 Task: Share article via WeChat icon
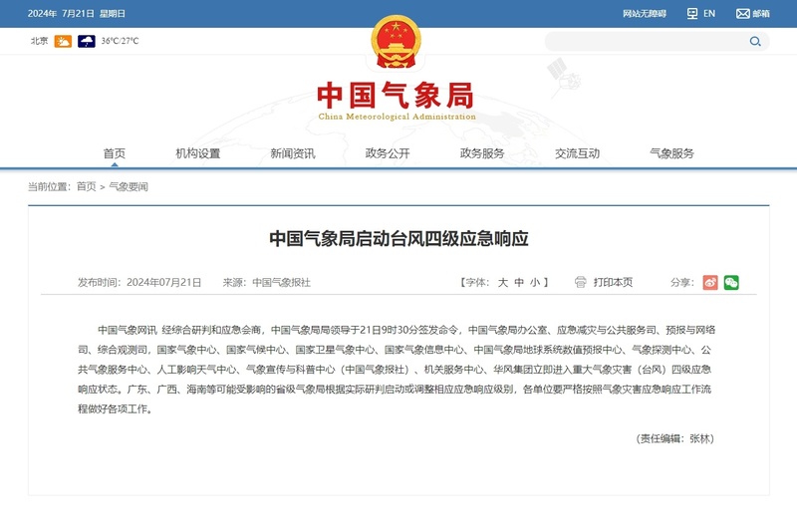point(731,283)
